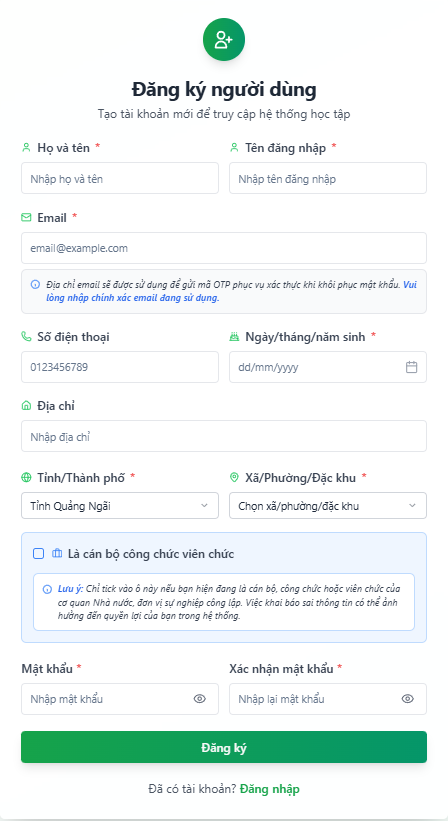
Task: Focus the Nhập họ và tên field
Action: coord(120,178)
